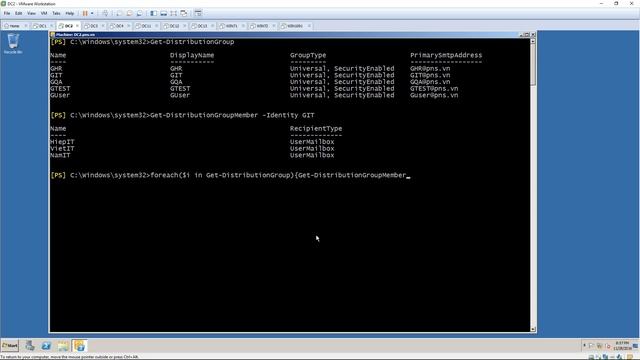Click the Exchange shell window title bar icon
The height and width of the screenshot is (360, 640).
(53, 35)
